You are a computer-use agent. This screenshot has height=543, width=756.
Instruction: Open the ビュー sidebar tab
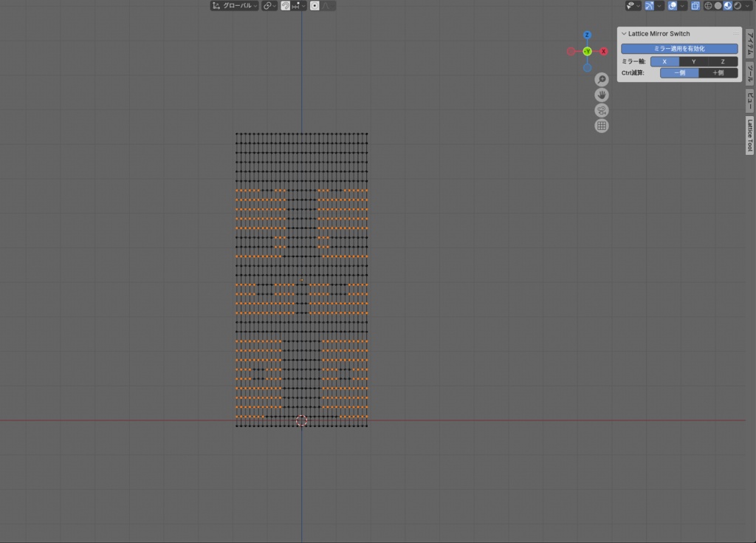click(x=750, y=101)
